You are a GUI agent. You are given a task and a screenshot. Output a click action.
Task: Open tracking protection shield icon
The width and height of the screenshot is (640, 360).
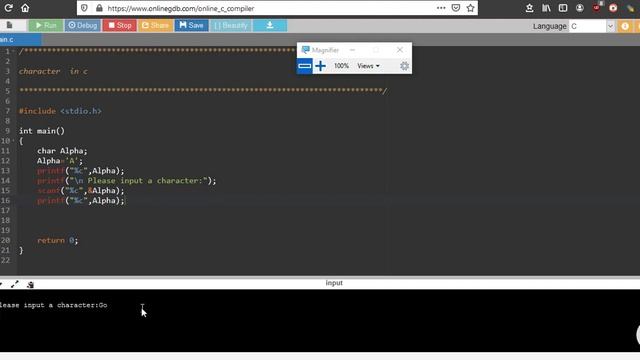[x=84, y=8]
